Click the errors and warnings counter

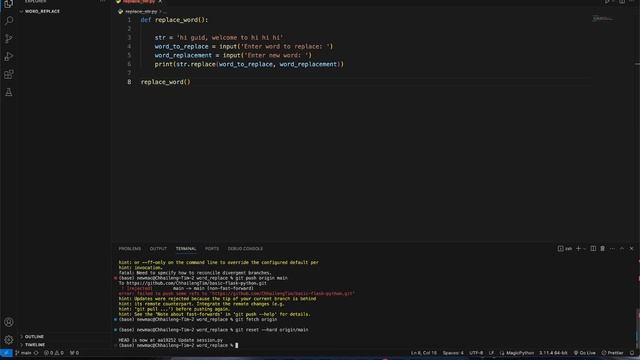point(53,353)
